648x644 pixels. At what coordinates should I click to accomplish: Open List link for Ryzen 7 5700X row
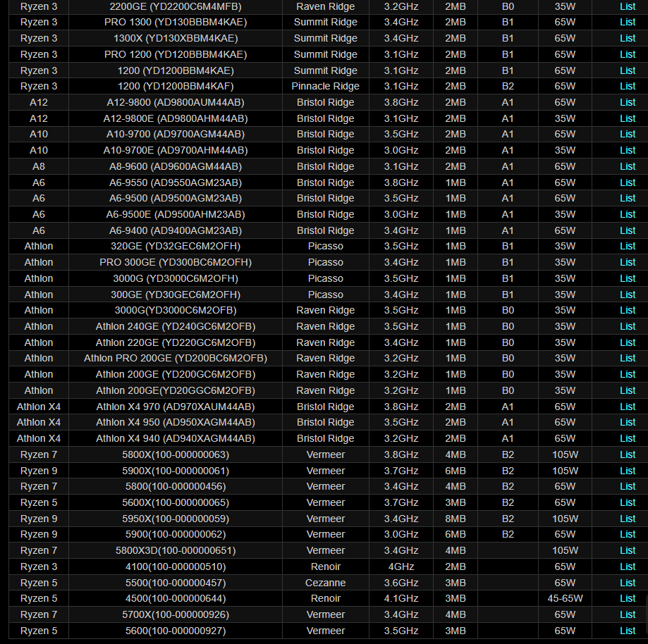628,614
